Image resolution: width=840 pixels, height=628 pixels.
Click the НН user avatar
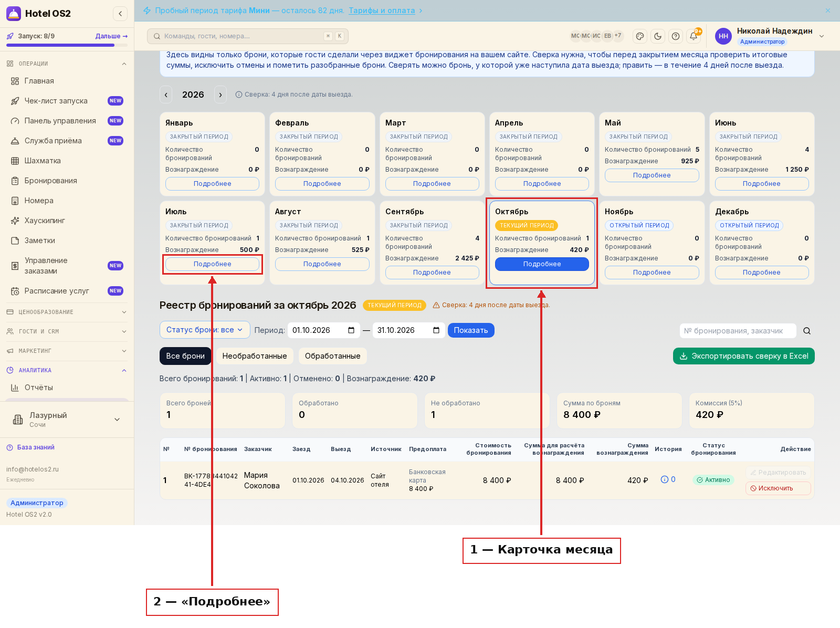click(723, 36)
